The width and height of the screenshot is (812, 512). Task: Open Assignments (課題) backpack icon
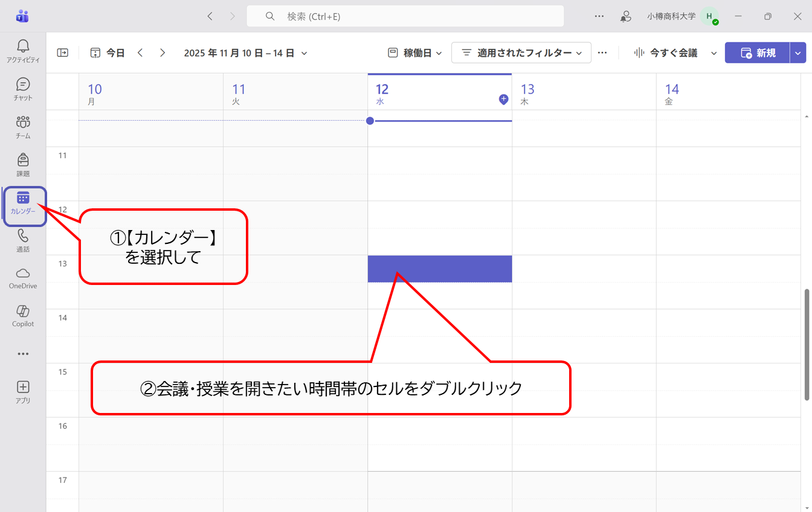(x=23, y=164)
